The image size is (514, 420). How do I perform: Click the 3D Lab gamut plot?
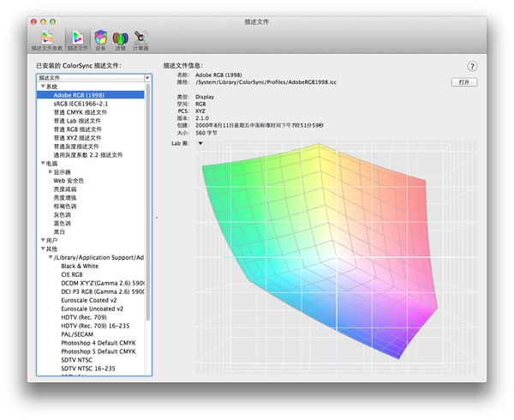[337, 257]
